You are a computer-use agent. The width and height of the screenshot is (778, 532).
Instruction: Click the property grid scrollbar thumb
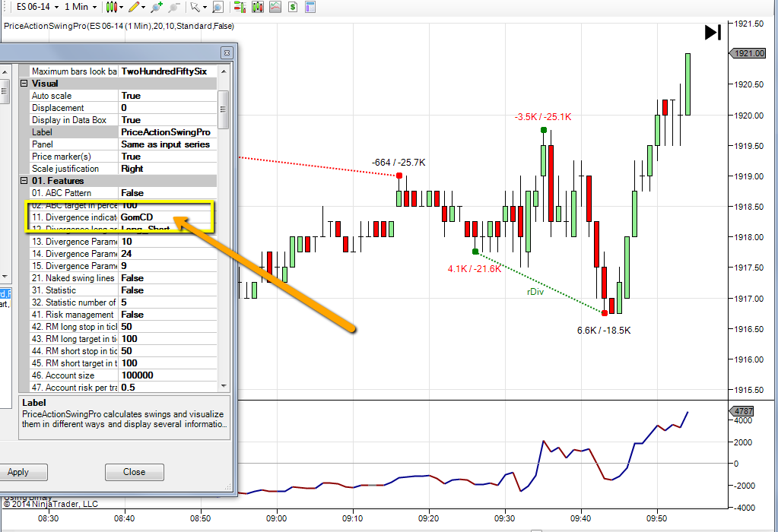[224, 109]
